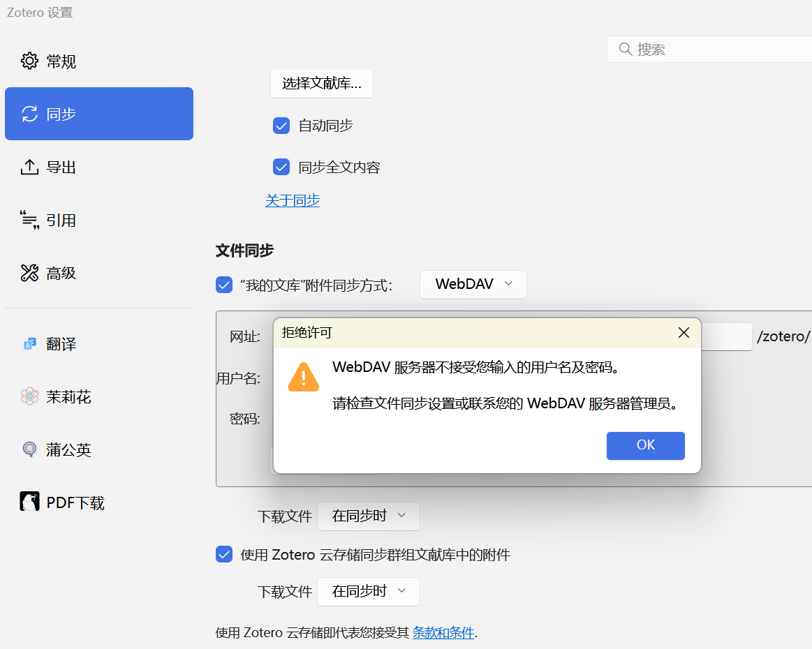Click the 密码: label
Viewport: 812px width, 649px height.
tap(245, 419)
